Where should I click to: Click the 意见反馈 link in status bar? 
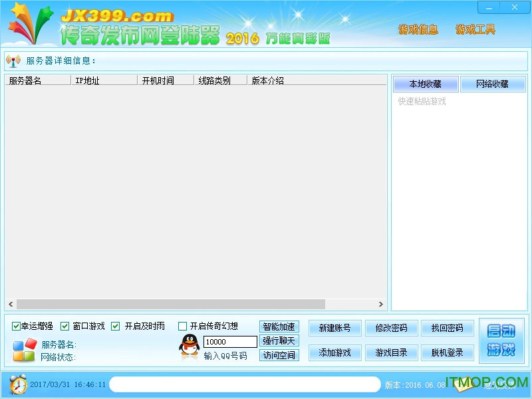click(x=499, y=386)
